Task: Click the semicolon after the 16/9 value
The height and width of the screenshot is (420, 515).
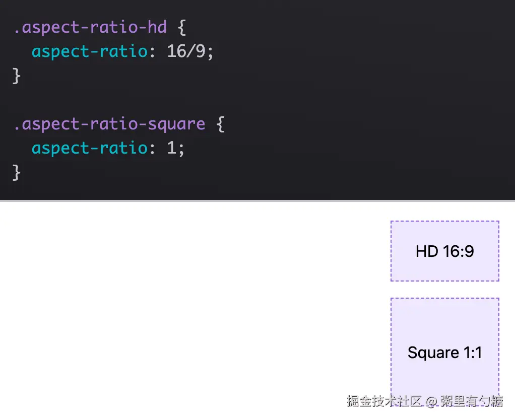Action: (211, 51)
